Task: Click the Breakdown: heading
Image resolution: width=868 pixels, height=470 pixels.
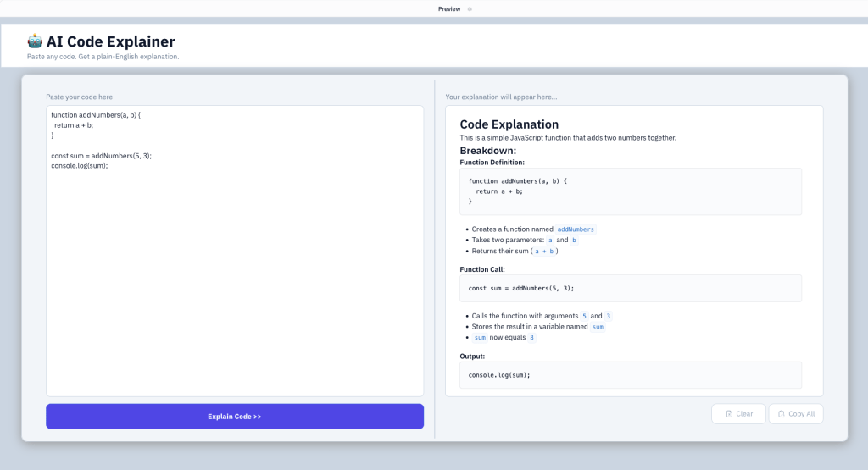Action: (487, 151)
